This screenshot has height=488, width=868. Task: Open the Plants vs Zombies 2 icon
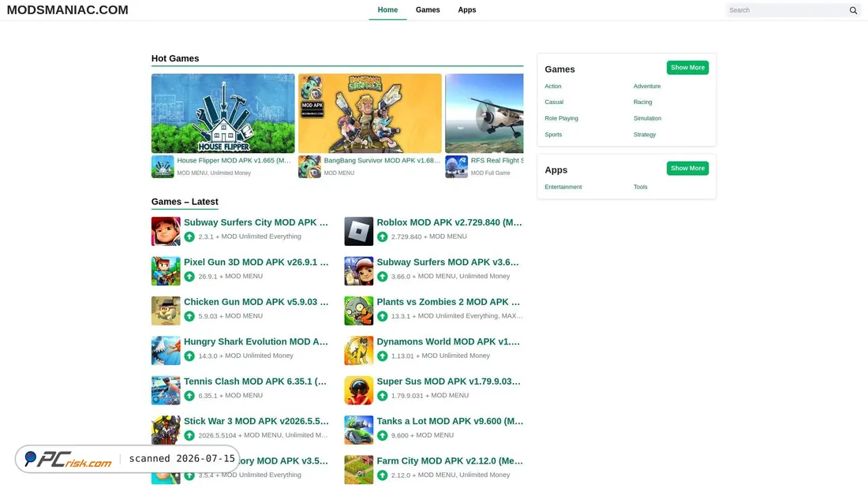pos(359,311)
